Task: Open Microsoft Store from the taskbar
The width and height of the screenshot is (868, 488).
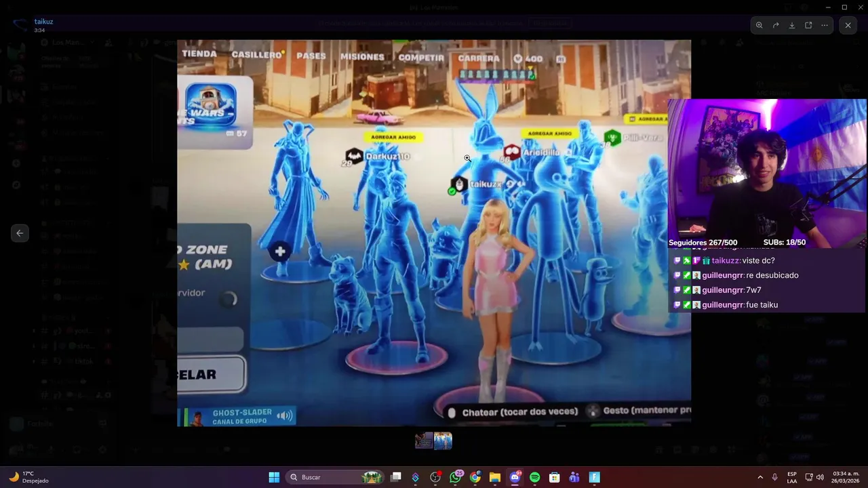Action: click(554, 477)
